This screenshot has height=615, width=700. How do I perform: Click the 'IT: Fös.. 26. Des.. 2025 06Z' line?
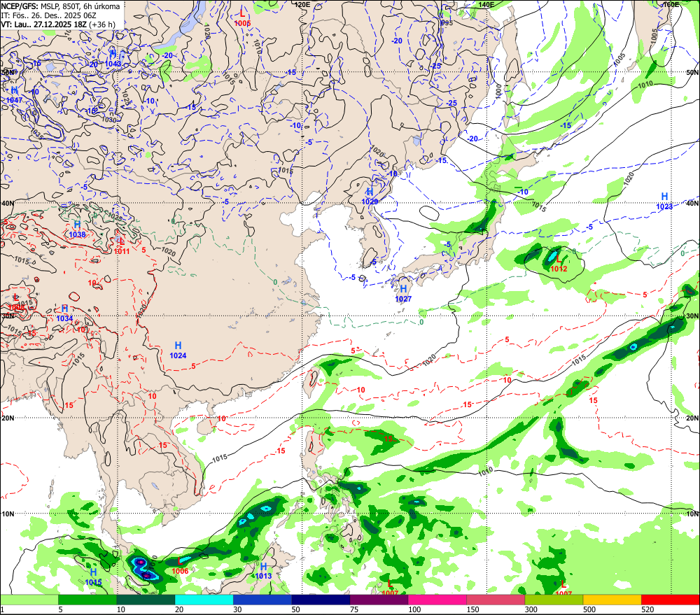click(49, 15)
